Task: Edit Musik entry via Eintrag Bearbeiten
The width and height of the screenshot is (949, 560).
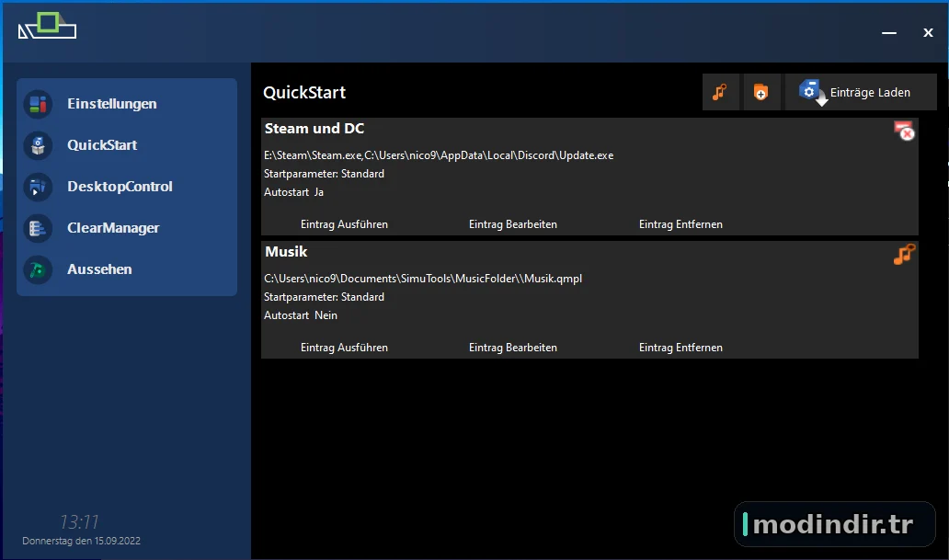Action: coord(512,348)
